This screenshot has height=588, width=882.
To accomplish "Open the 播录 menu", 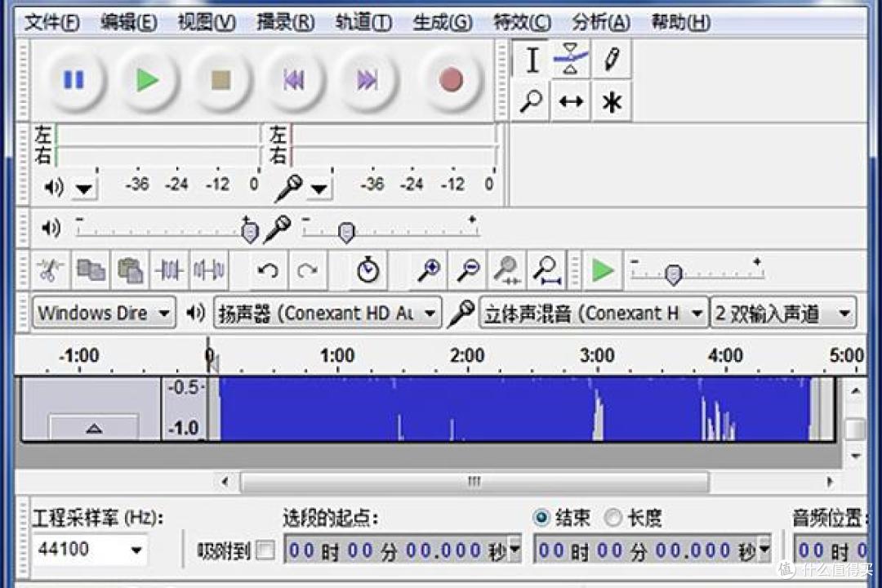I will (x=285, y=23).
